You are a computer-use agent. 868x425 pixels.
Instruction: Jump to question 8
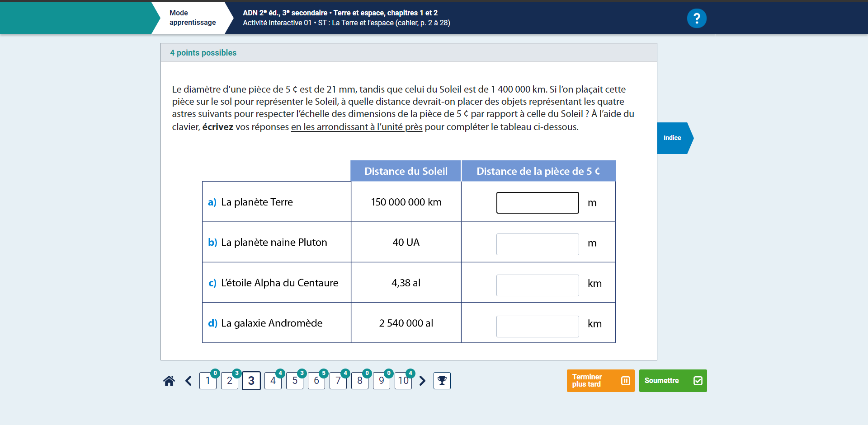click(359, 381)
